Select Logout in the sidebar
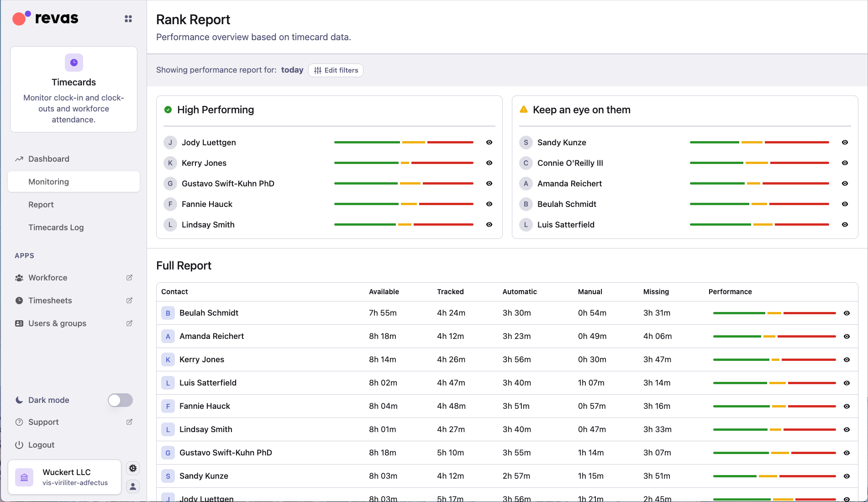The width and height of the screenshot is (868, 502). point(41,444)
